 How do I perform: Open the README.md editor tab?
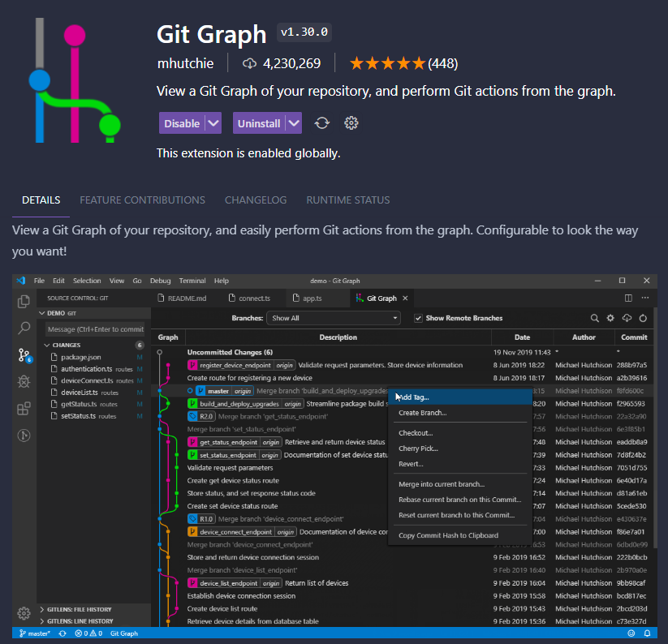182,298
